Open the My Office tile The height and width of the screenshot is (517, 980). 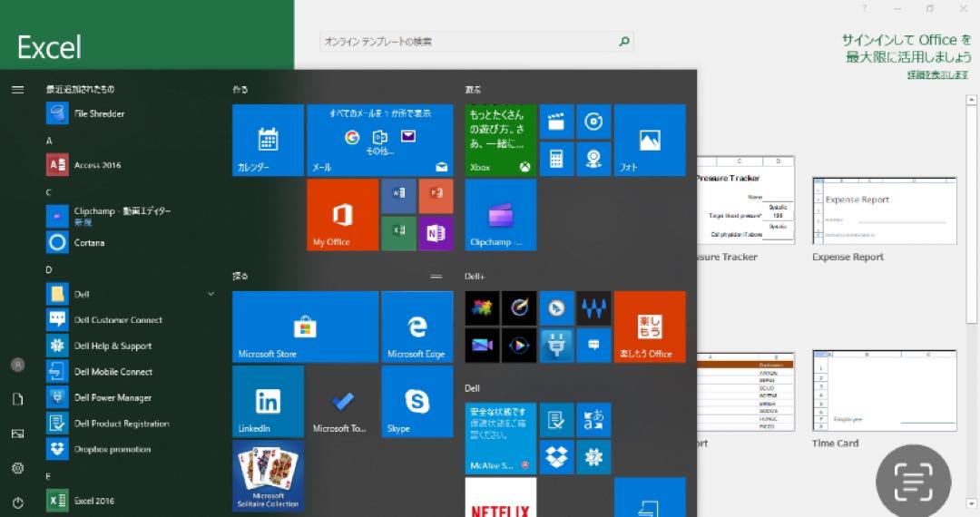[342, 215]
